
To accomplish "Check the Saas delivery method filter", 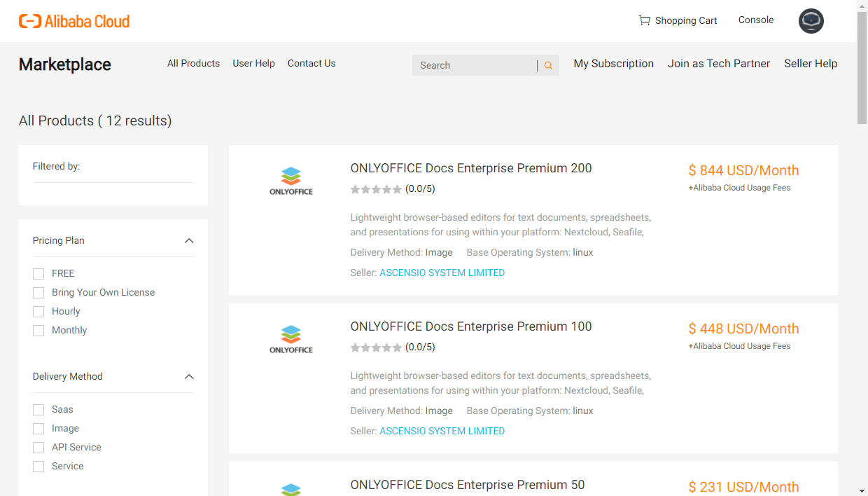I will (38, 409).
